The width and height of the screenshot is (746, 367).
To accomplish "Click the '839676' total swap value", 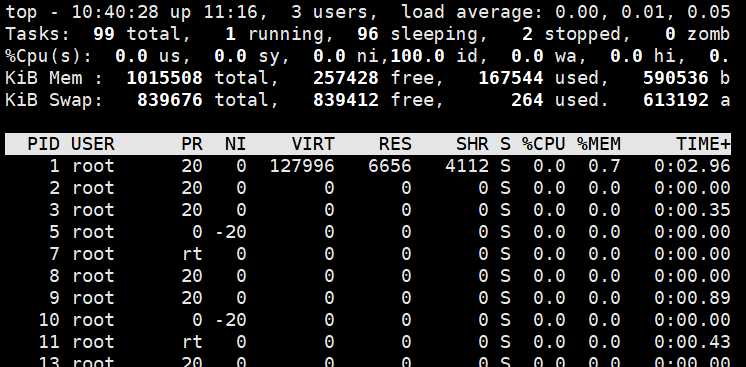I will [170, 100].
